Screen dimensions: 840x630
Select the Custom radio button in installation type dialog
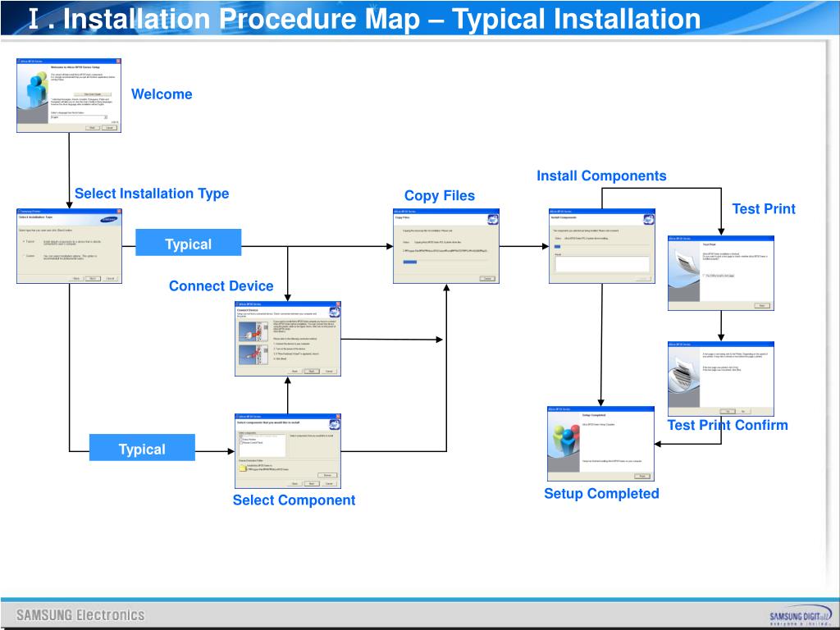click(x=24, y=256)
